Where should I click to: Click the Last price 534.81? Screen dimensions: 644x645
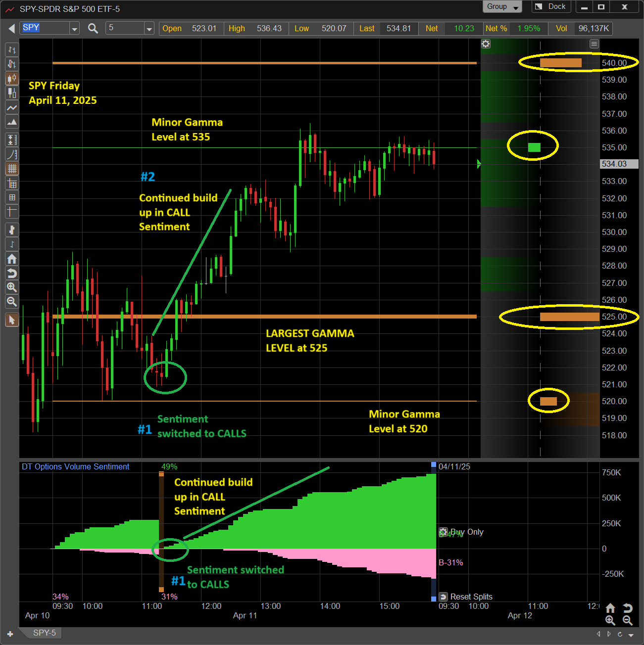point(398,28)
